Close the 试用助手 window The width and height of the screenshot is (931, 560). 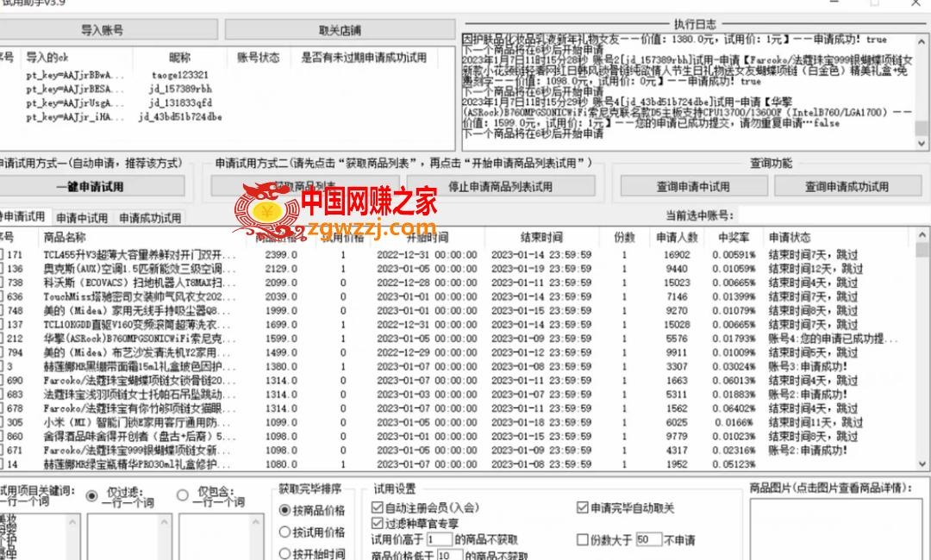[915, 3]
